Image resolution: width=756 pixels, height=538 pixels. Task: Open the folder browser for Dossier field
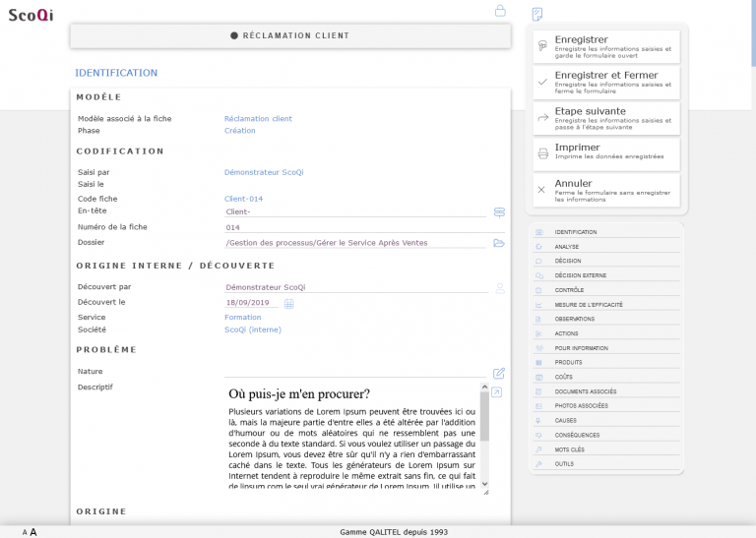pyautogui.click(x=499, y=243)
